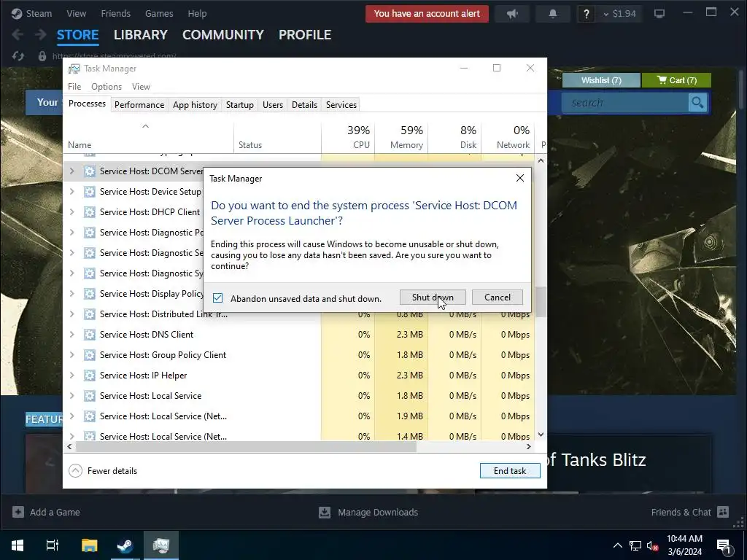Viewport: 747px width, 560px height.
Task: Expand Service Host: DHCP Client row
Action: (x=72, y=212)
